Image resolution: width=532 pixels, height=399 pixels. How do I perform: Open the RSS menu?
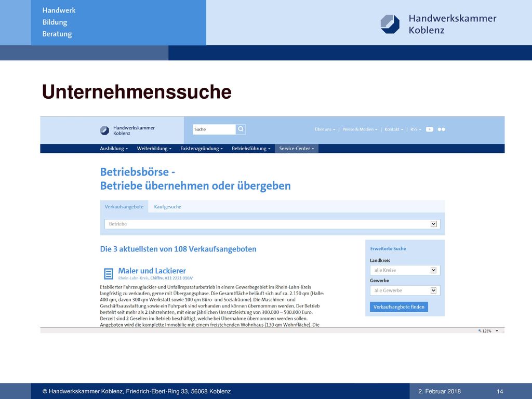click(416, 129)
